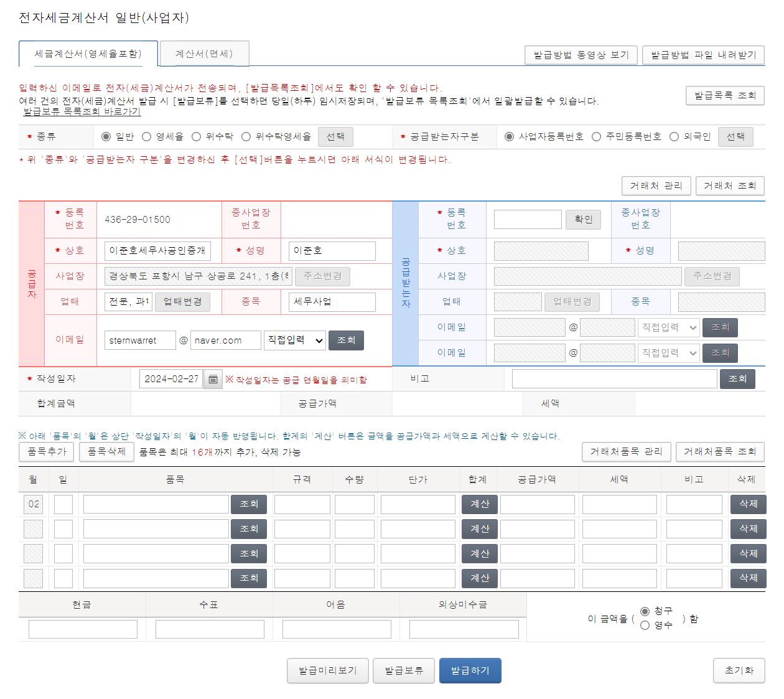784x699 pixels.
Task: Focus the 현금 amount field
Action: (83, 629)
